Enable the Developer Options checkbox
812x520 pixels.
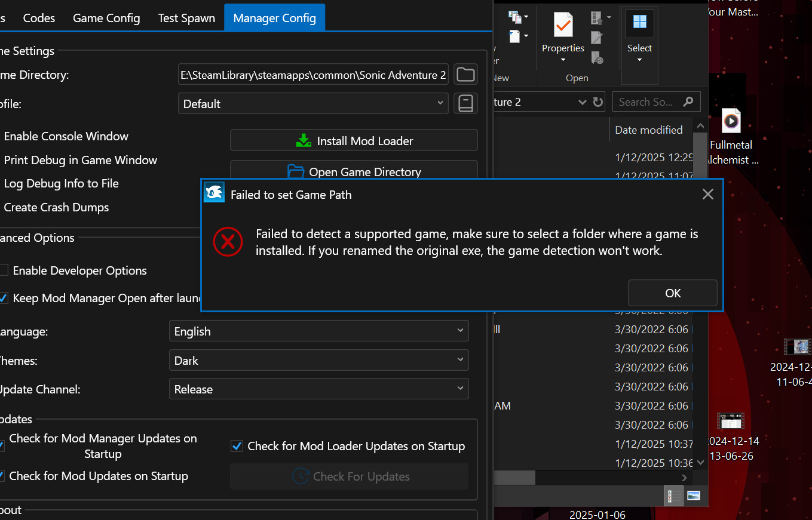[4, 270]
